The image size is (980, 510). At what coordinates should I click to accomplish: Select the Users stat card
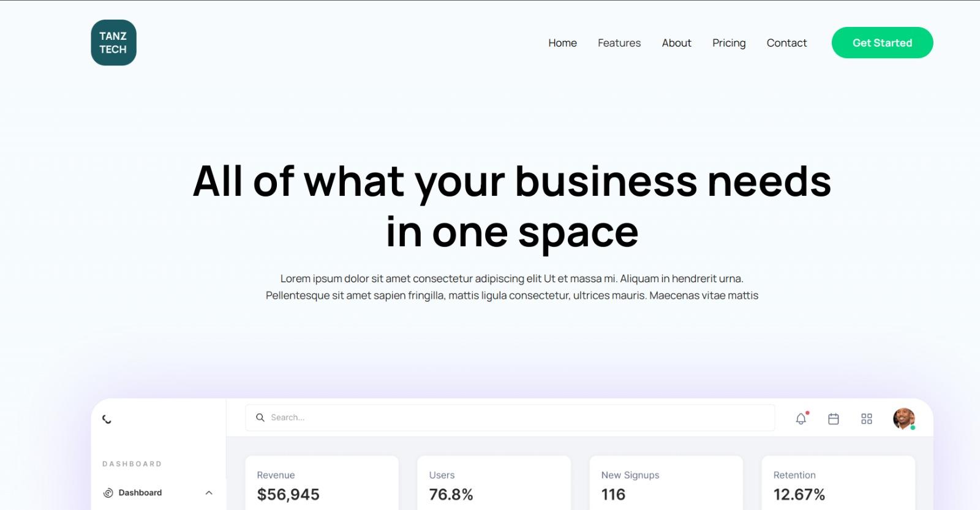[x=494, y=484]
